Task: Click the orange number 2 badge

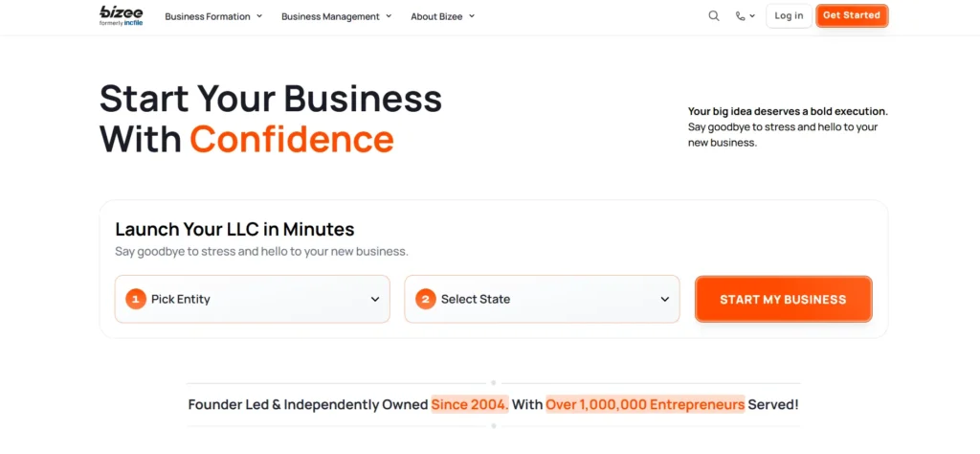Action: [425, 299]
